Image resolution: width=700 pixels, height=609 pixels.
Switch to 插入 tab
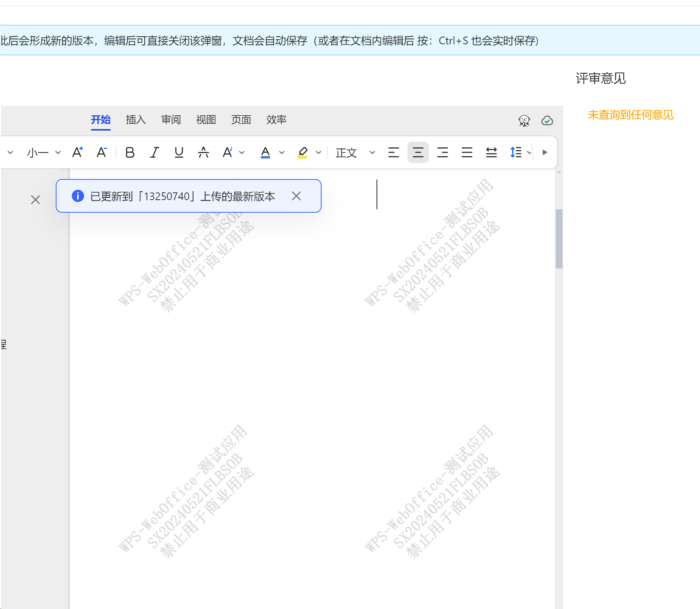136,120
